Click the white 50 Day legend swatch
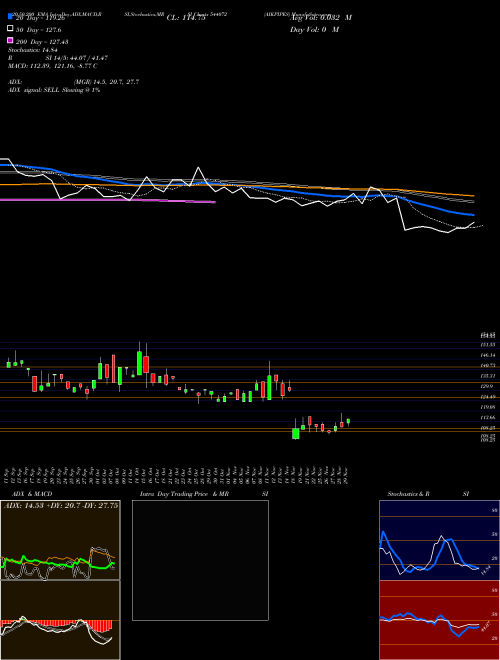Image resolution: width=500 pixels, height=660 pixels. [x=10, y=29]
